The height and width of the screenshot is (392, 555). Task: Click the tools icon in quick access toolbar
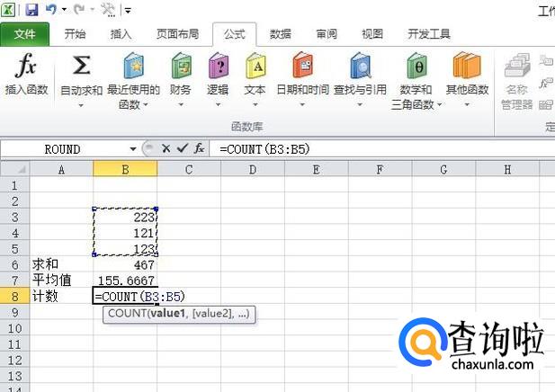pos(108,9)
